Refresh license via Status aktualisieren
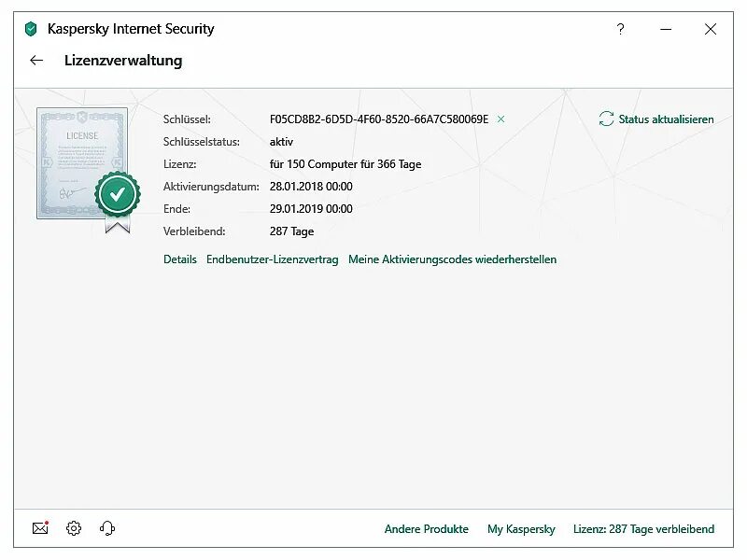The height and width of the screenshot is (560, 747). [656, 119]
